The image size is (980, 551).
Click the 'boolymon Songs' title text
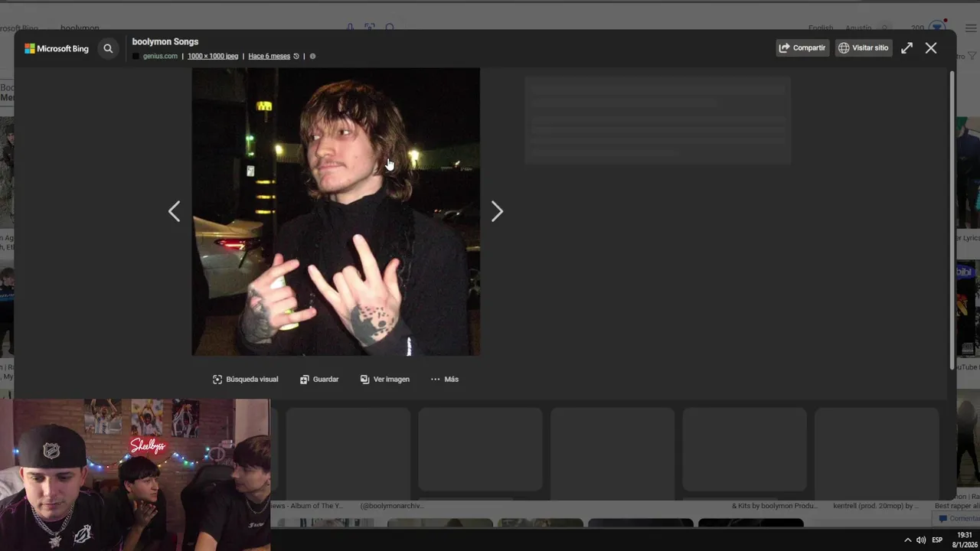click(x=165, y=41)
